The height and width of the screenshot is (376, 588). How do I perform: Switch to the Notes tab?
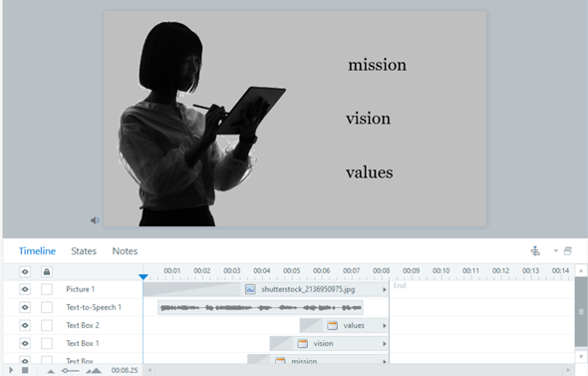click(x=125, y=251)
